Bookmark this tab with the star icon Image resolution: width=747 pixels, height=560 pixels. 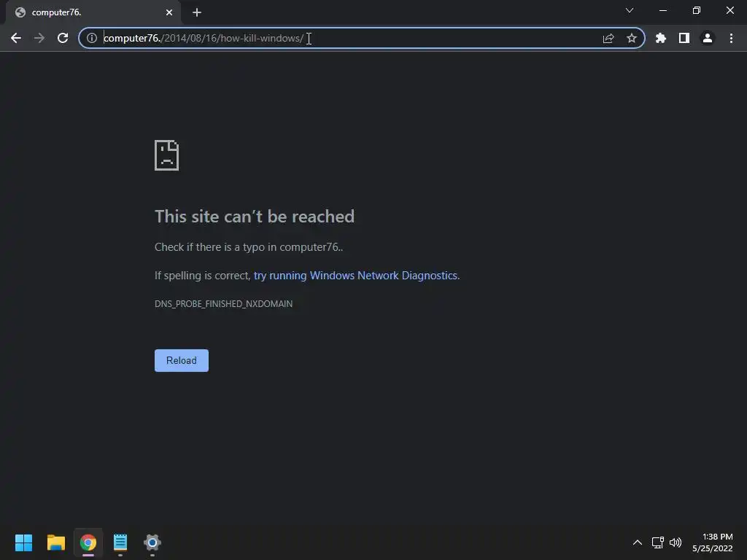point(632,38)
